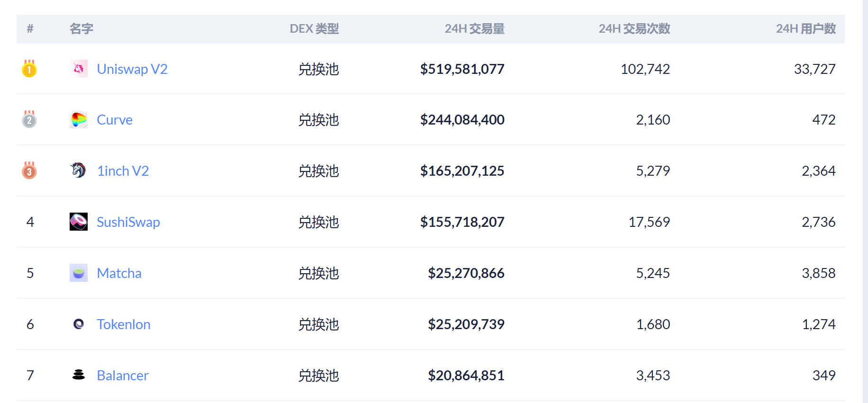Click rank number 6 in Tokenlon row
This screenshot has height=403, width=868.
tap(30, 324)
